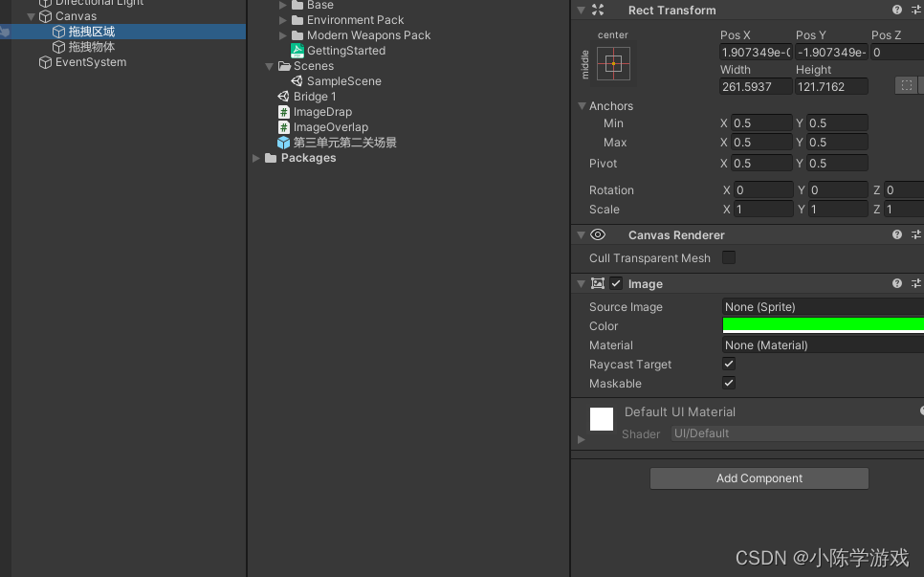This screenshot has height=577, width=924.
Task: Disable the Maskable checkbox
Action: (x=728, y=383)
